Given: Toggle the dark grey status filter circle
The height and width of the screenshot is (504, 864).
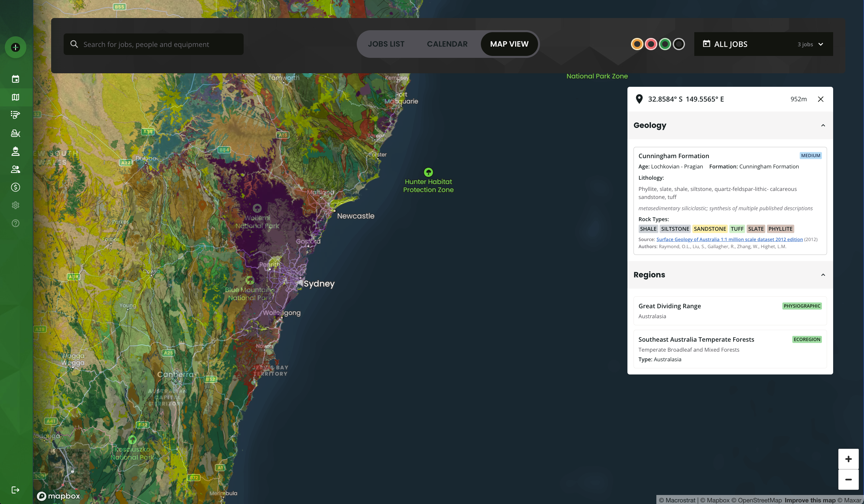Looking at the screenshot, I should point(679,44).
